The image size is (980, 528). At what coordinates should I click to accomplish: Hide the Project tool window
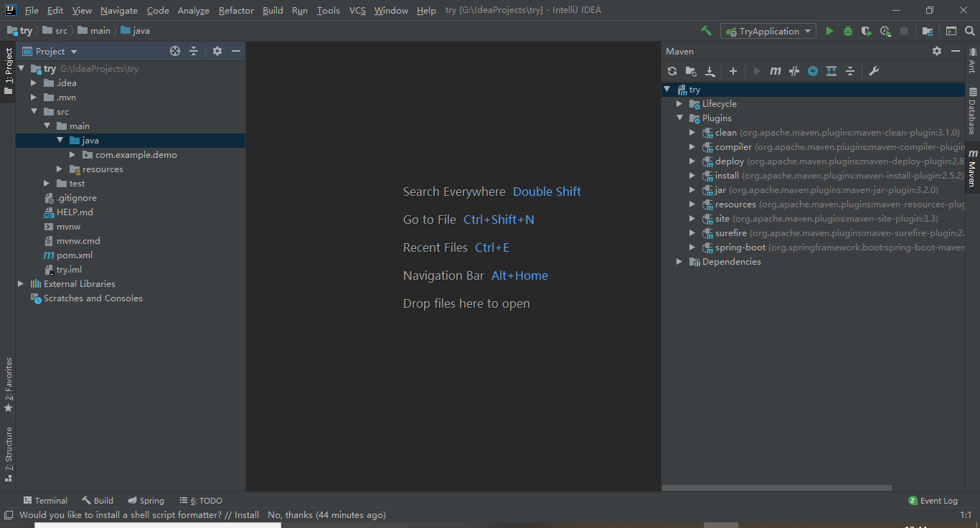236,51
